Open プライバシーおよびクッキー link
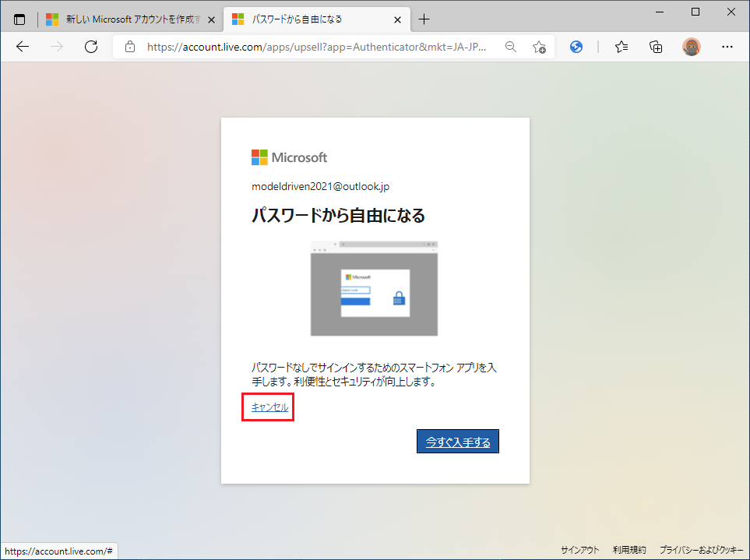750x560 pixels. click(x=701, y=550)
